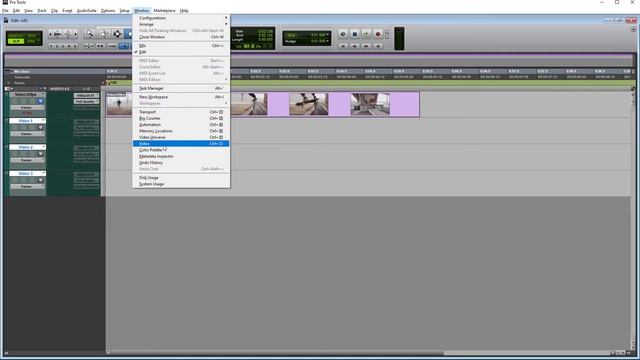The width and height of the screenshot is (640, 360).
Task: Open the Automation window entry
Action: pyautogui.click(x=181, y=124)
